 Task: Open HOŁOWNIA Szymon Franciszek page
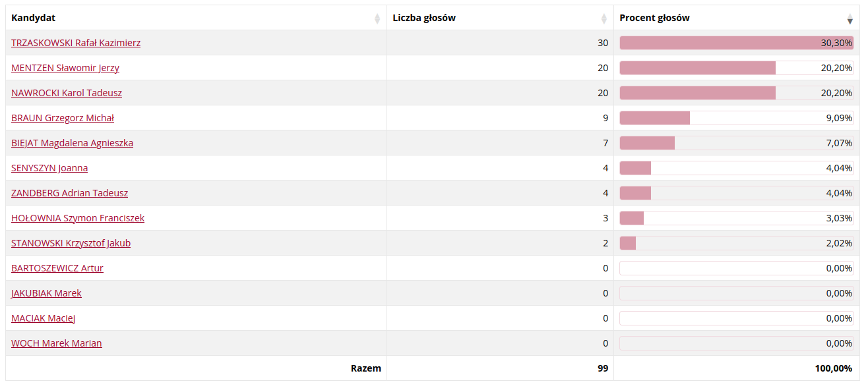(x=78, y=218)
